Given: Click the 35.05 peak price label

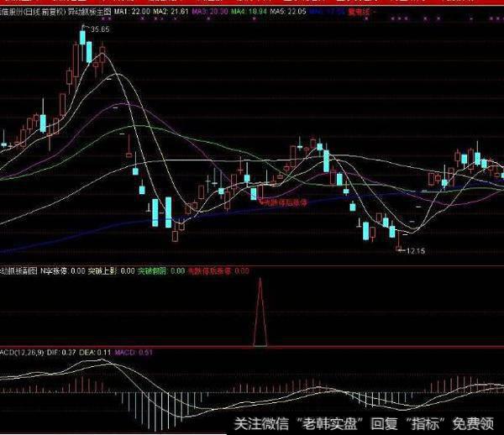Looking at the screenshot, I should coord(100,29).
